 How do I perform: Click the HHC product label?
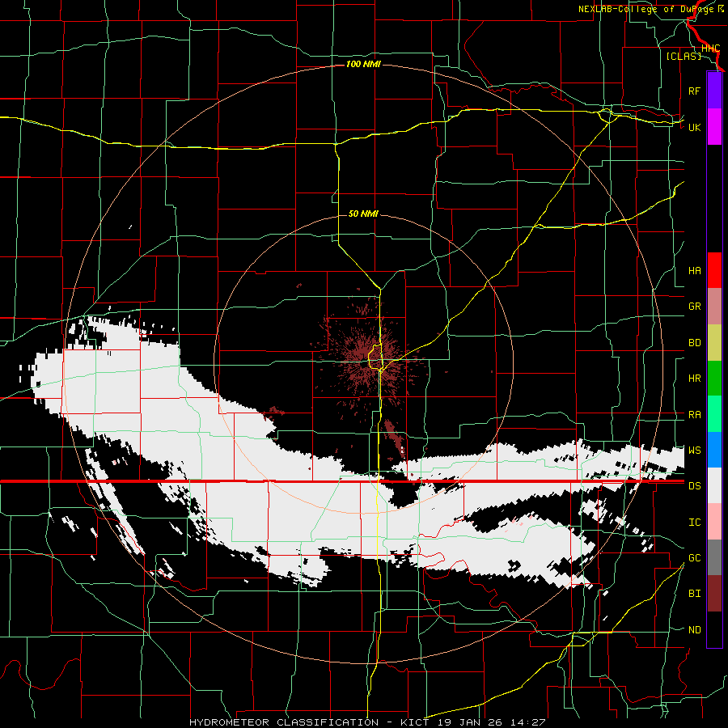coord(711,49)
